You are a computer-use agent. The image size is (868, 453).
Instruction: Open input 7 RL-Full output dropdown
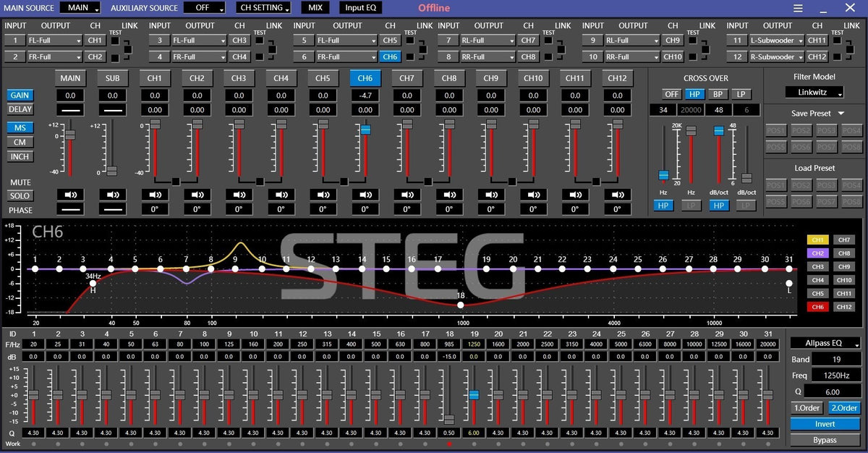click(x=488, y=41)
